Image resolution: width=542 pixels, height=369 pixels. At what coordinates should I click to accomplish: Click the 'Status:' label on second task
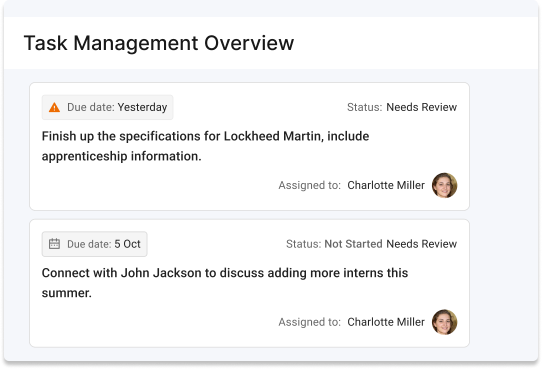(x=303, y=244)
